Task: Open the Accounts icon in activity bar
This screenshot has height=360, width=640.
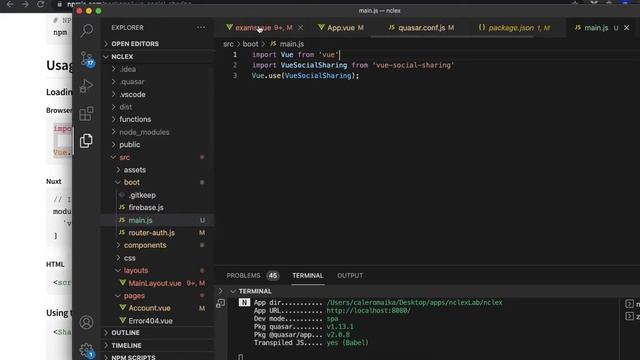Action: coord(86,322)
